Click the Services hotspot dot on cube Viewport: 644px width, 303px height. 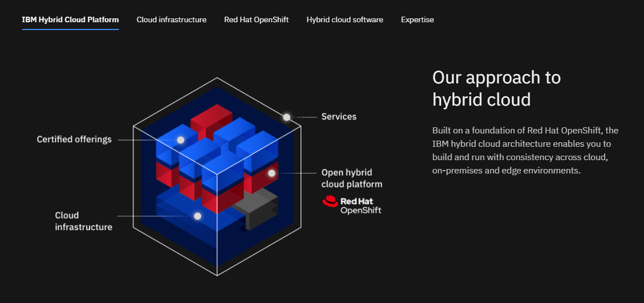coord(287,117)
